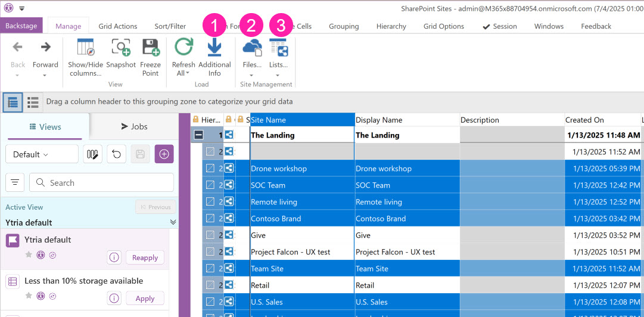Viewport: 644px width, 317px height.
Task: Click Reapply for Ytria default view
Action: click(x=145, y=257)
